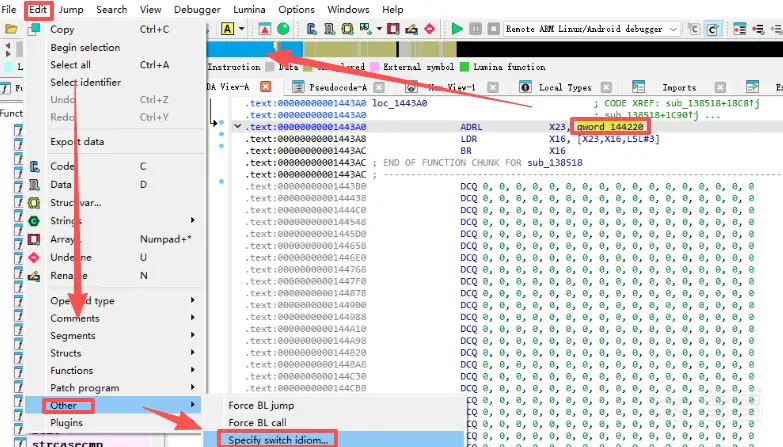
Task: Expand the Operand type submenu
Action: pyautogui.click(x=193, y=300)
